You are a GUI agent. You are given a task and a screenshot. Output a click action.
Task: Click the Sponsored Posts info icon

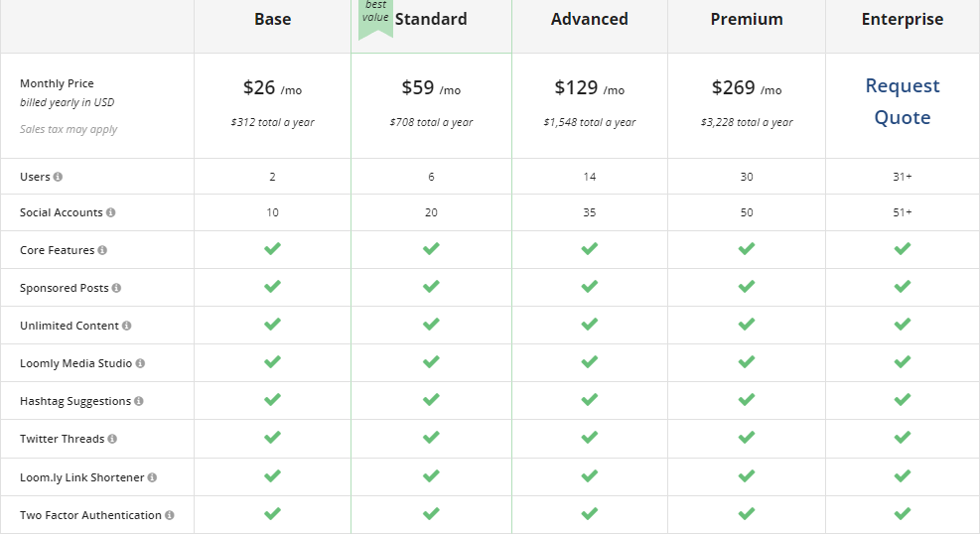pos(116,288)
